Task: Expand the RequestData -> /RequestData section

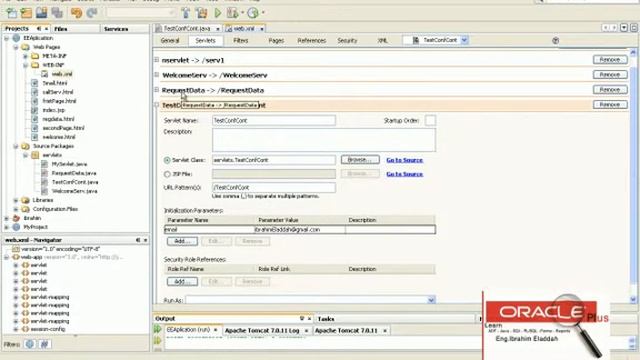Action: click(156, 90)
